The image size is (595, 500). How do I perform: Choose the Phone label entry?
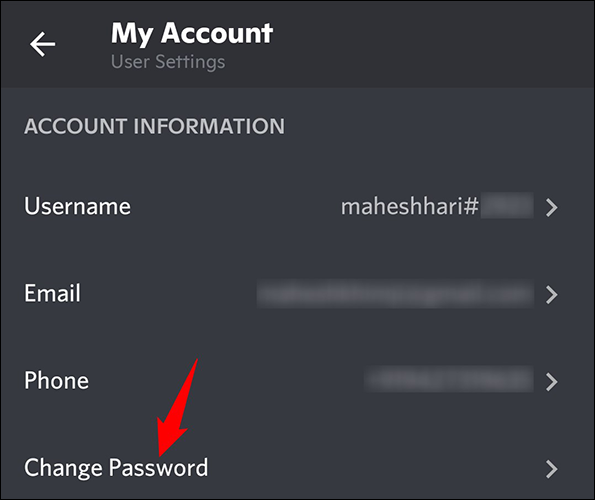click(57, 380)
